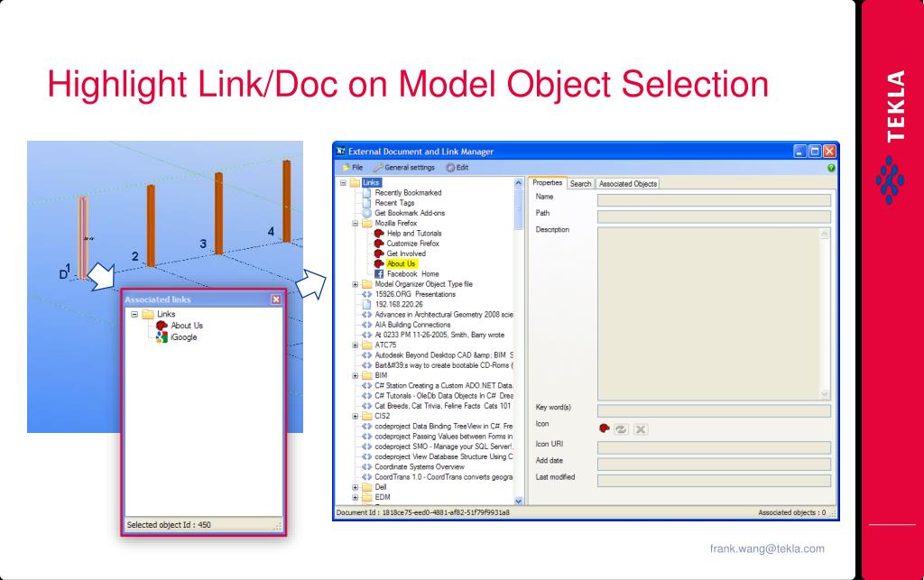Click link icon beside AIA Building Connections
The height and width of the screenshot is (580, 924).
(366, 325)
